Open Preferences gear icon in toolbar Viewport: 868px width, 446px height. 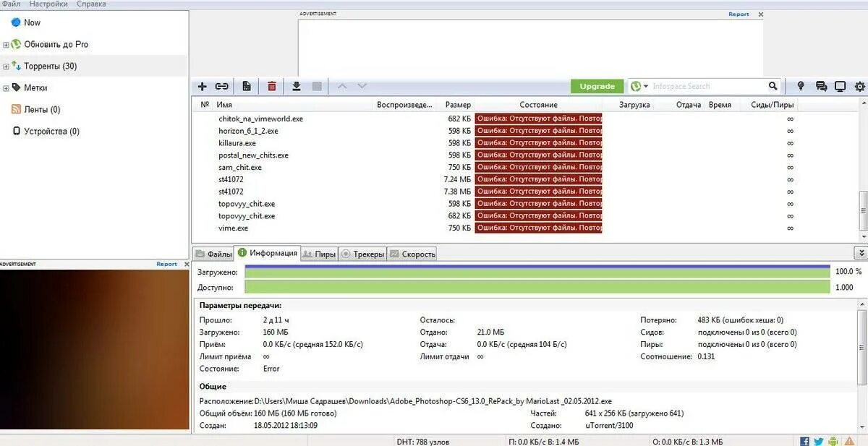pyautogui.click(x=860, y=86)
